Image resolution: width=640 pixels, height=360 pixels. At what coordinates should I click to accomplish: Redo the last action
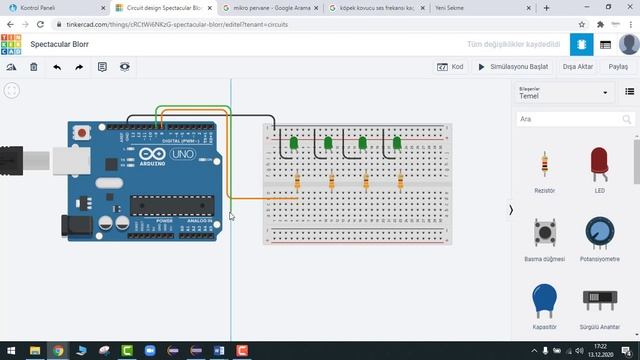pyautogui.click(x=79, y=67)
